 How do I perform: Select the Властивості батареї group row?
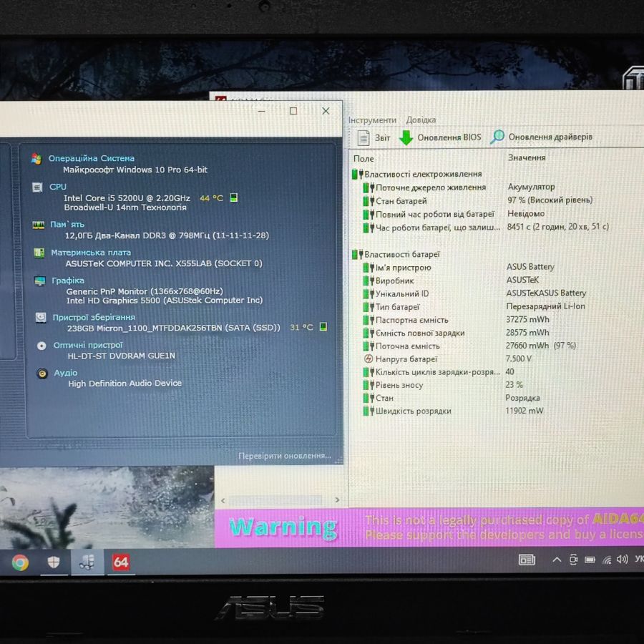click(396, 255)
